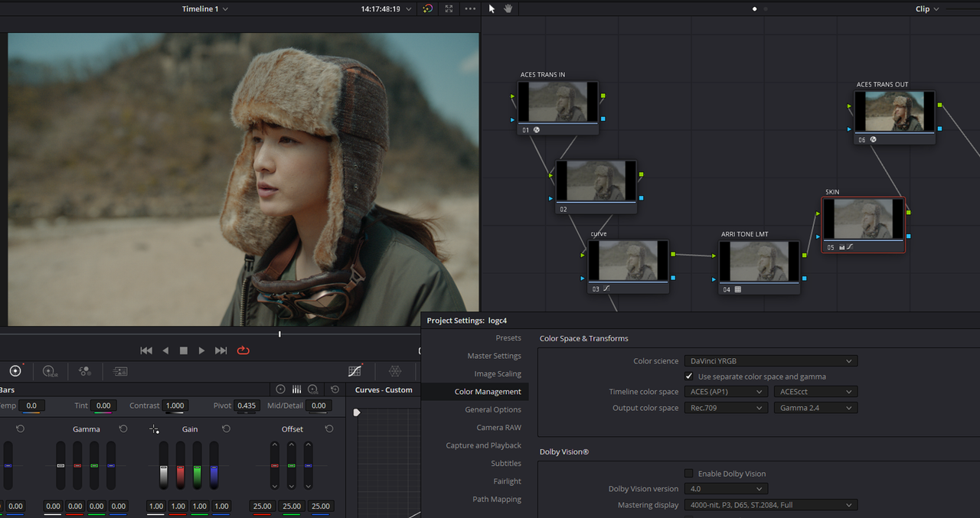
Task: Open the RGB Mixer palette
Action: pyautogui.click(x=85, y=371)
